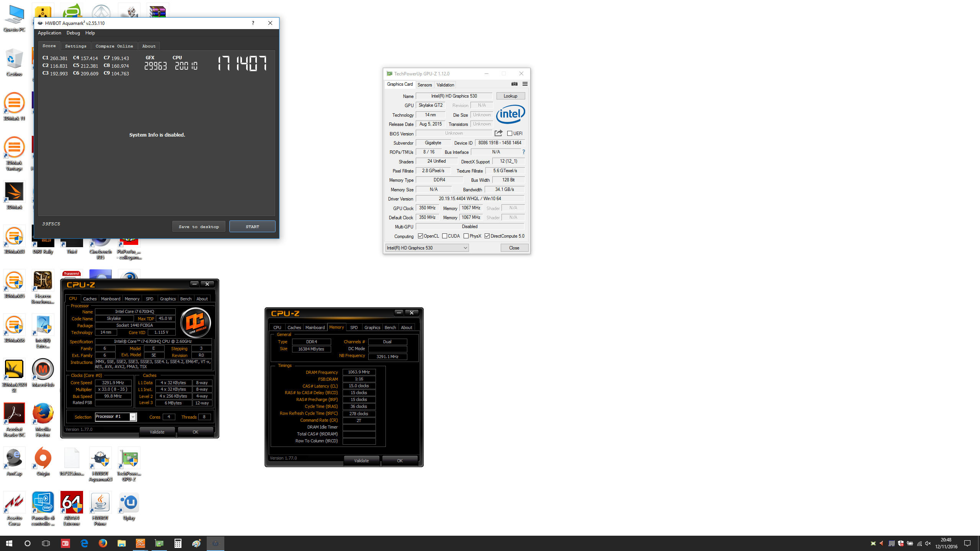Open the Assetto Corsa desktop icon
The width and height of the screenshot is (980, 551).
point(14,509)
